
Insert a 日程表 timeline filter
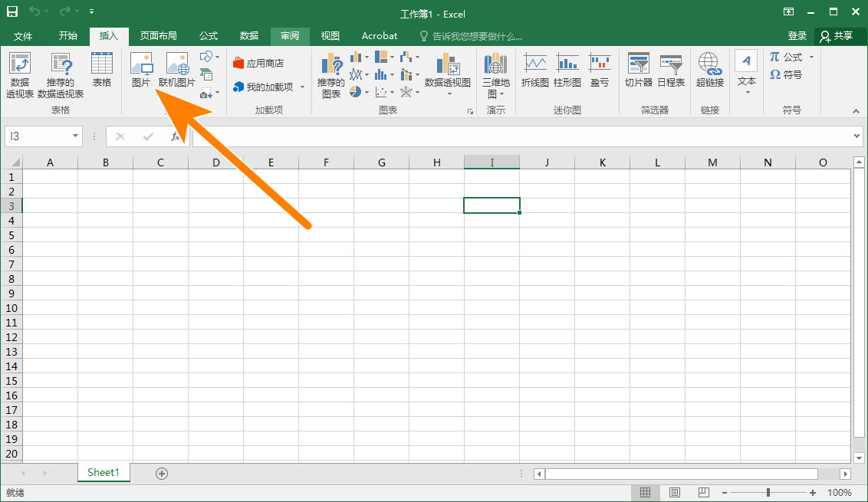pyautogui.click(x=671, y=70)
